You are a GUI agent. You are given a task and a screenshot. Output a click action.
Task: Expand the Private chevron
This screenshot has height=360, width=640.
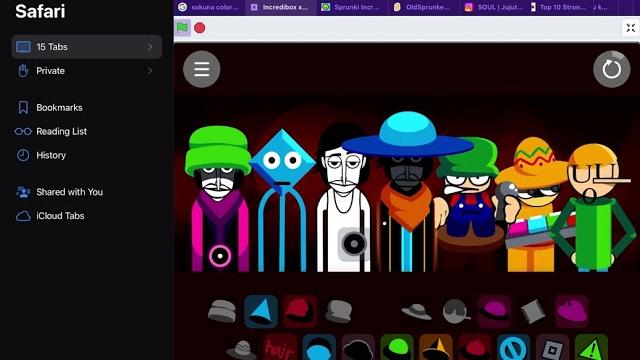[x=150, y=71]
